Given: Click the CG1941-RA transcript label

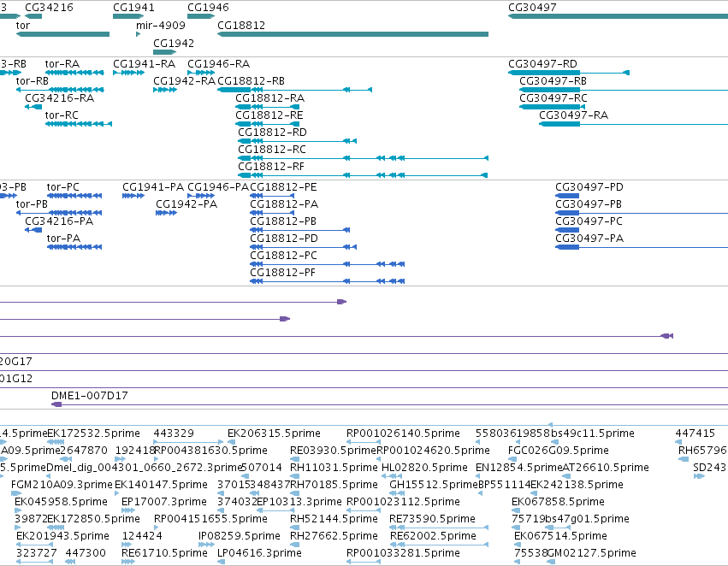Looking at the screenshot, I should (145, 64).
